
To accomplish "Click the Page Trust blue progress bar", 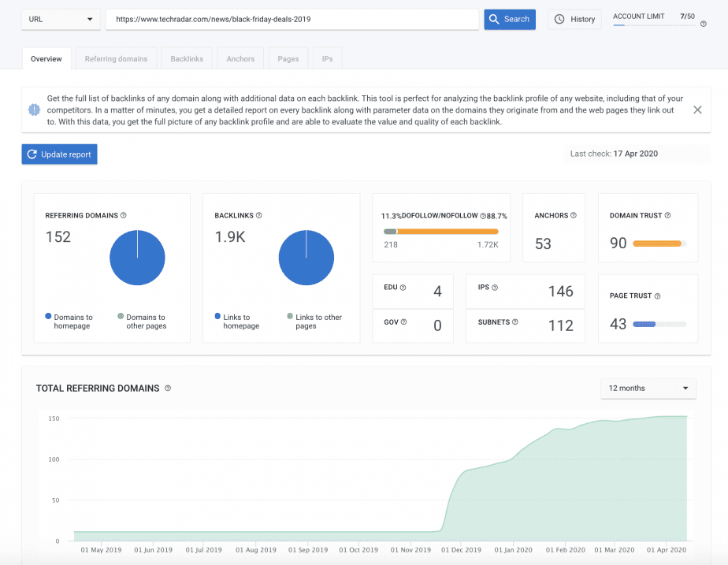I will click(x=659, y=324).
